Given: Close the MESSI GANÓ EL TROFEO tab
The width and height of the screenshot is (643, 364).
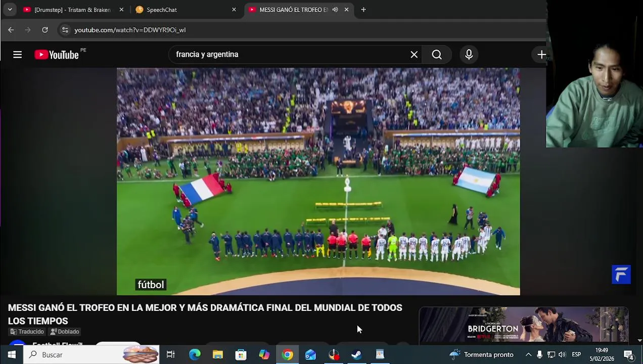Looking at the screenshot, I should coord(346,10).
